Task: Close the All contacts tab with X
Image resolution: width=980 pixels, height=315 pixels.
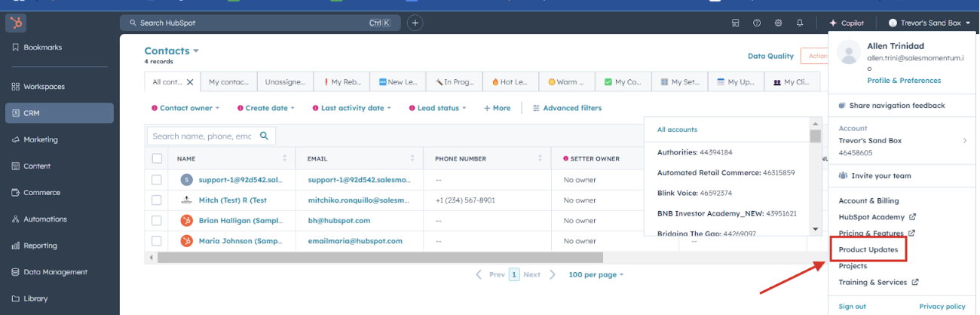Action: click(x=190, y=82)
